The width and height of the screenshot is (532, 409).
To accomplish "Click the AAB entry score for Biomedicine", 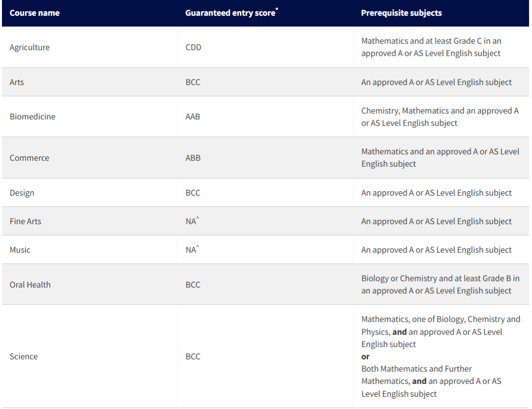I will point(193,116).
